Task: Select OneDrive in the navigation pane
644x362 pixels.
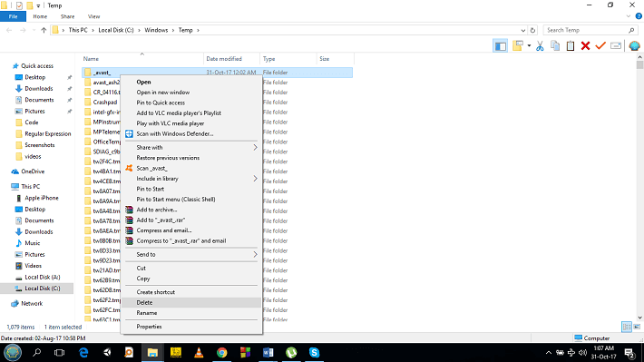Action: tap(33, 171)
